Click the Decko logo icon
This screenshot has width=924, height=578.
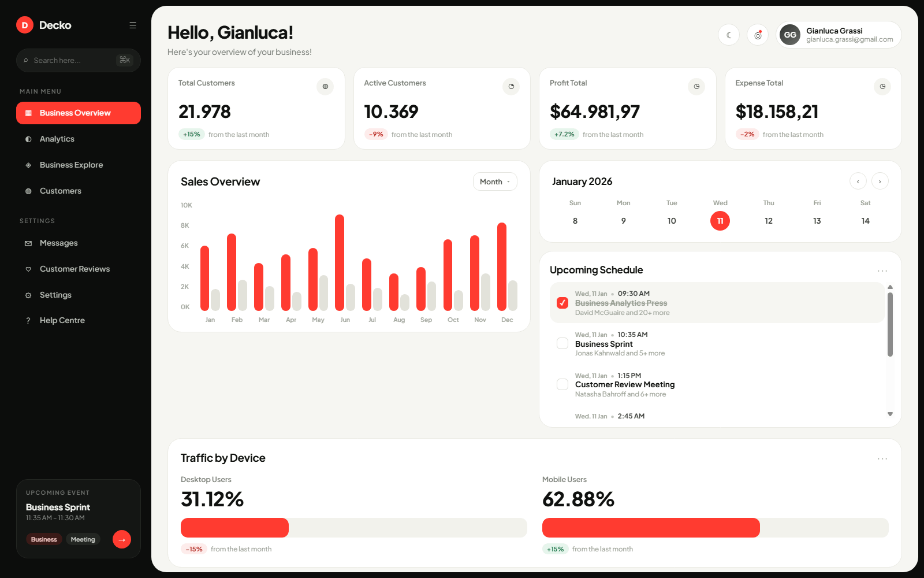[25, 25]
